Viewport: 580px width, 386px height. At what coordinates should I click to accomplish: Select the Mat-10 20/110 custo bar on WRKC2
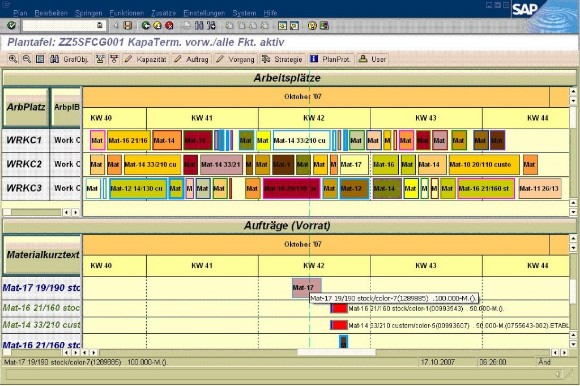click(x=484, y=165)
